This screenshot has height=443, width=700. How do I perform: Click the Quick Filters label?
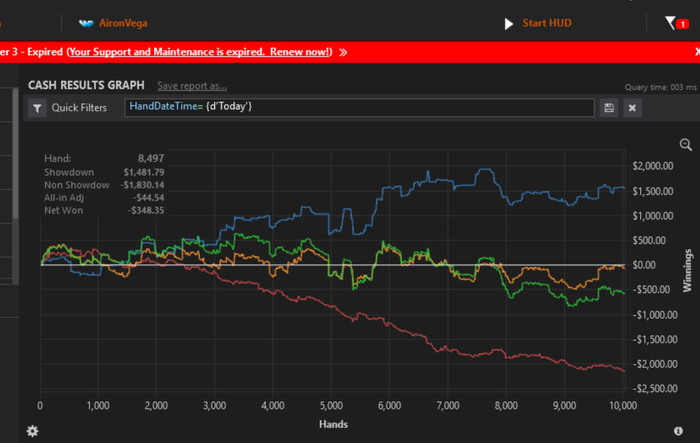(79, 108)
